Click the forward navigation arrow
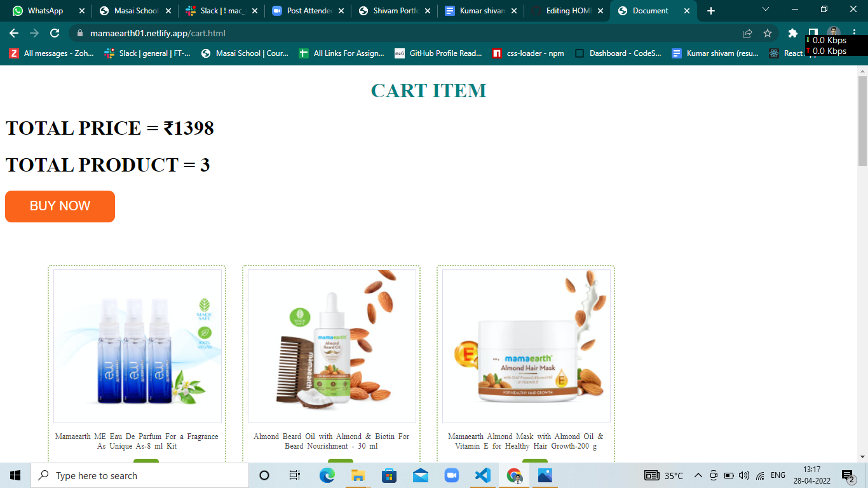This screenshot has height=488, width=868. (34, 33)
